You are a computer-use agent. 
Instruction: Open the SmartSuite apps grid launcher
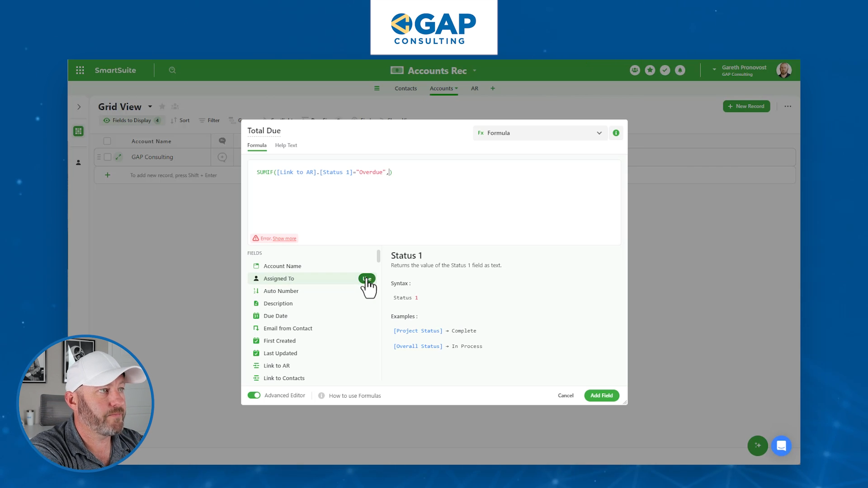80,70
